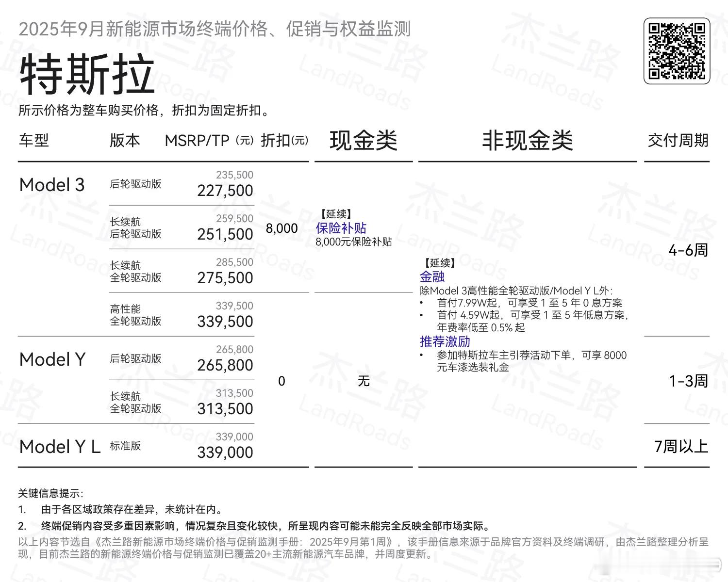
Task: Click the 关键信息提示 heading
Action: click(x=50, y=494)
